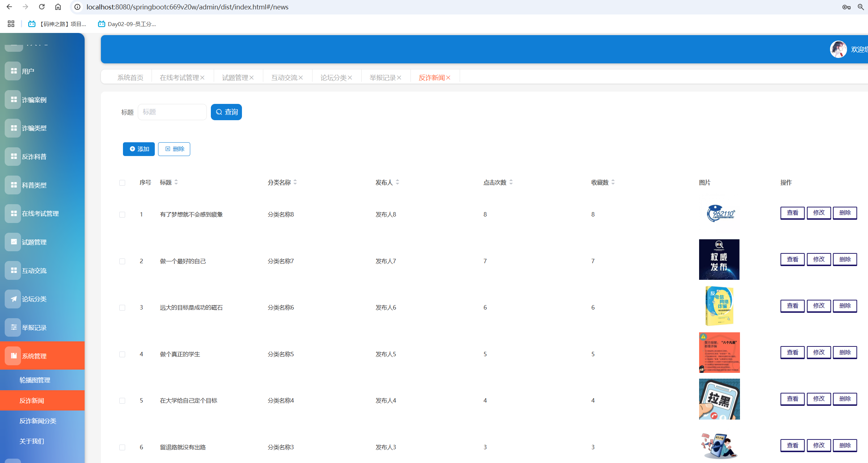Sort by 点击次数 column arrows

tap(511, 182)
